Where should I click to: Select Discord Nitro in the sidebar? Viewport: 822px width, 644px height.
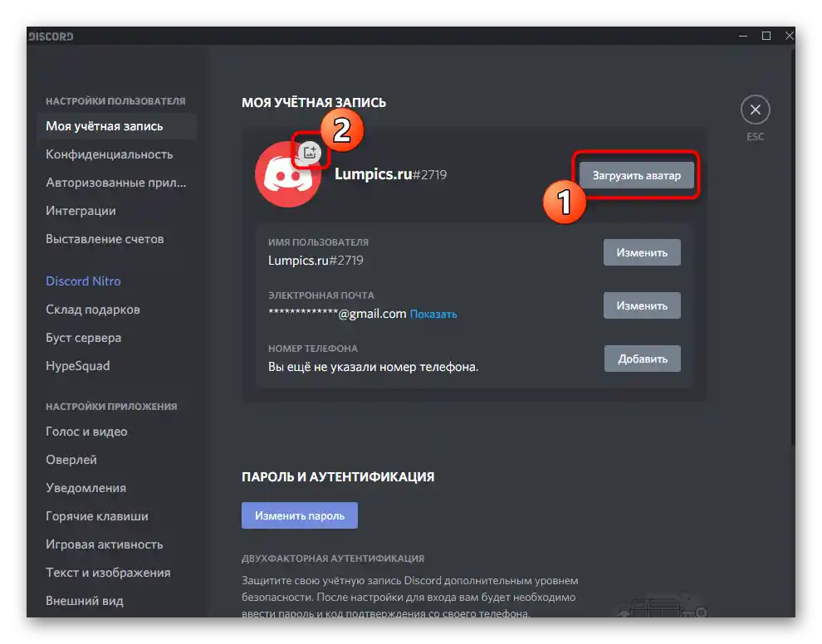point(116,281)
